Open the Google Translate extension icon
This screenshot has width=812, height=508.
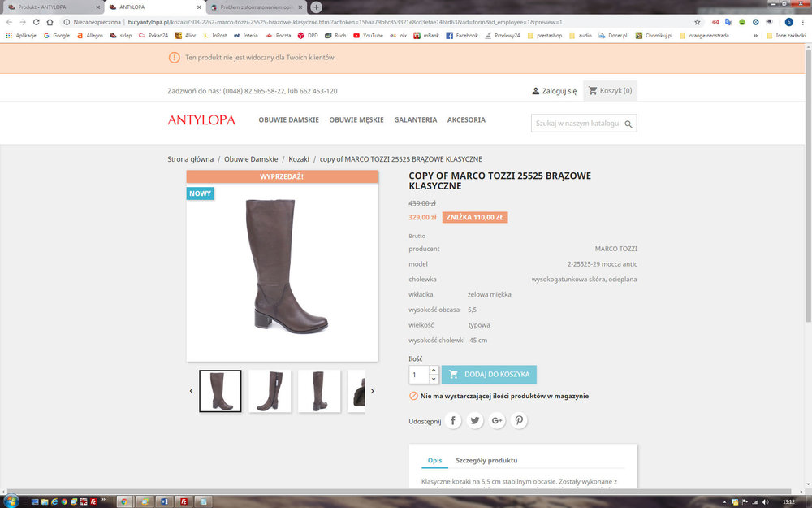click(728, 22)
